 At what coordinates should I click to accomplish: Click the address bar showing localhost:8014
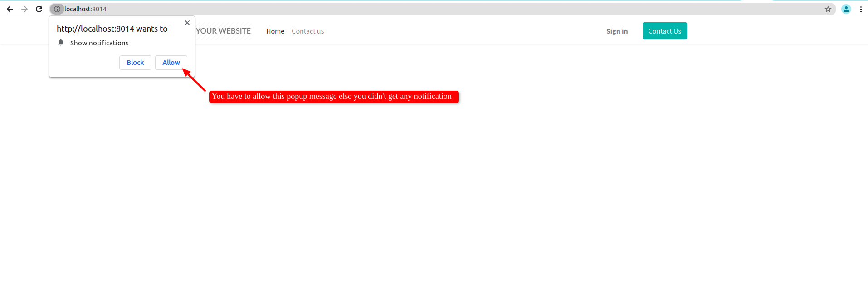click(442, 9)
